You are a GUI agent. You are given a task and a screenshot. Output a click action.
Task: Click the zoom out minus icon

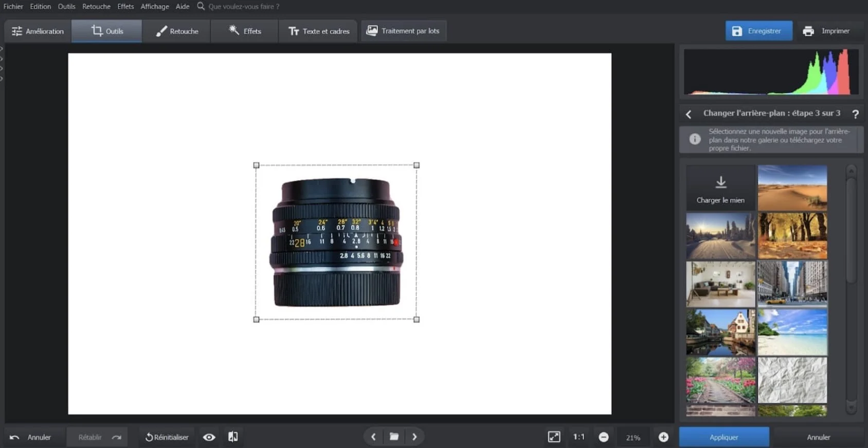pos(604,437)
